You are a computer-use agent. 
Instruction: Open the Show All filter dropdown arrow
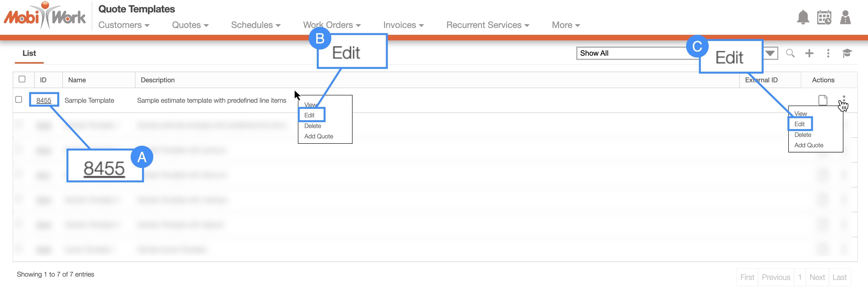[x=770, y=53]
